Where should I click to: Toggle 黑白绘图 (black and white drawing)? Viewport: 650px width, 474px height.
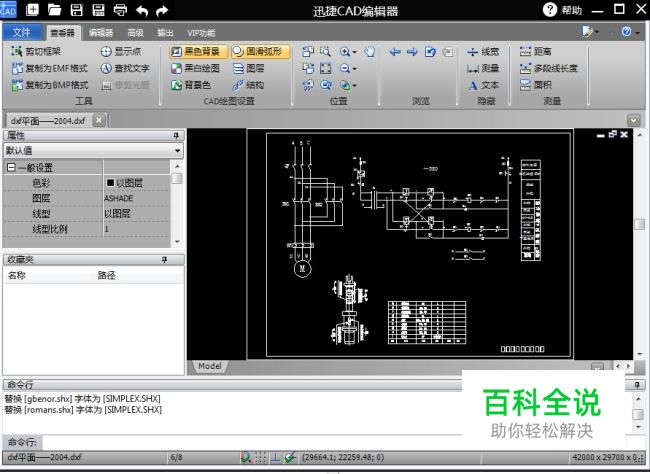coord(195,68)
